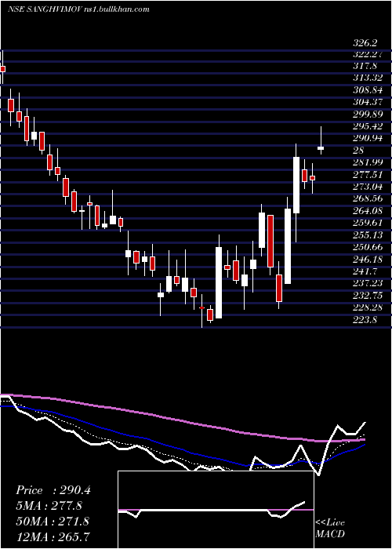Click the latest small white candlestick near 290
392x549 pixels.
pos(321,148)
